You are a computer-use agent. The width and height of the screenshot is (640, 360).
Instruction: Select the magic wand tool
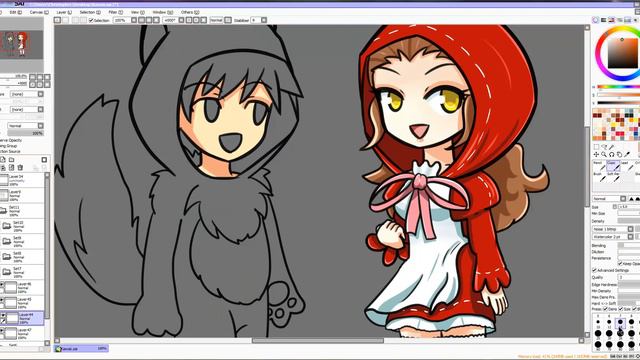click(612, 147)
